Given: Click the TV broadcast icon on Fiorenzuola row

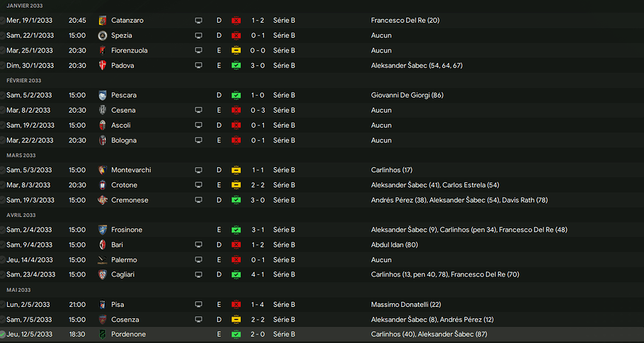Looking at the screenshot, I should coord(199,50).
